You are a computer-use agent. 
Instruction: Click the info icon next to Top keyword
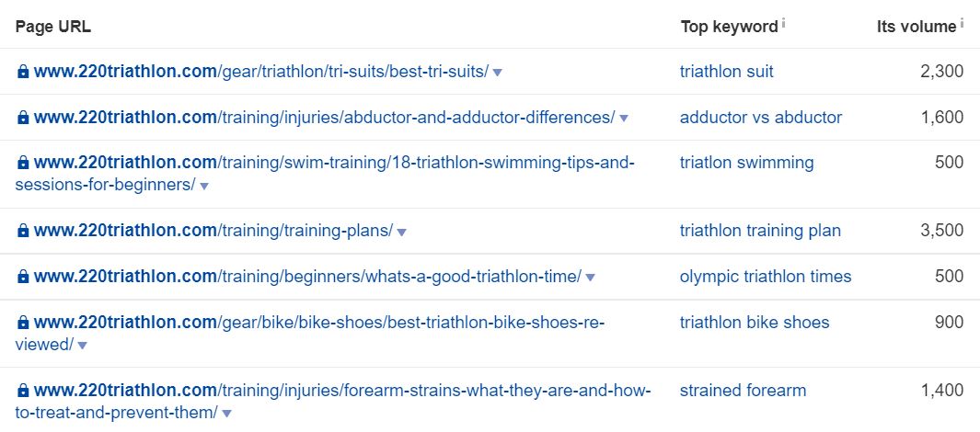coord(784,24)
